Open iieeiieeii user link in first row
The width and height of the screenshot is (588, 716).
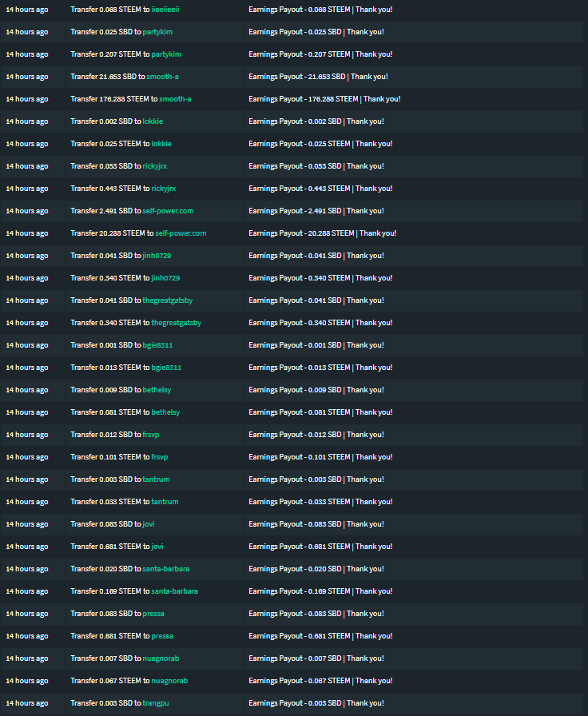[x=165, y=10]
